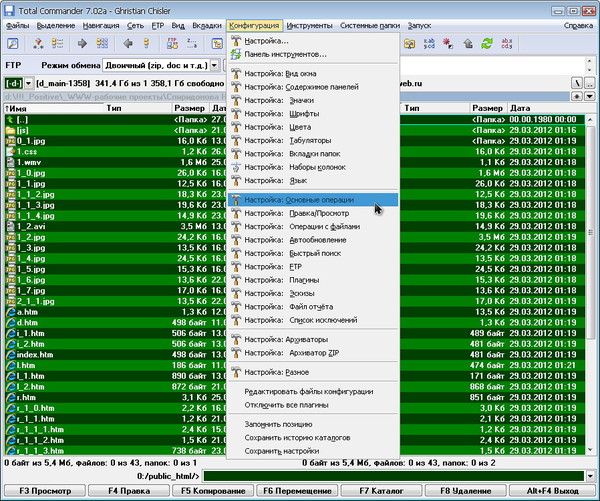The width and height of the screenshot is (600, 501).
Task: Choose 'Сохранить настройки' in the menu
Action: pos(313,451)
